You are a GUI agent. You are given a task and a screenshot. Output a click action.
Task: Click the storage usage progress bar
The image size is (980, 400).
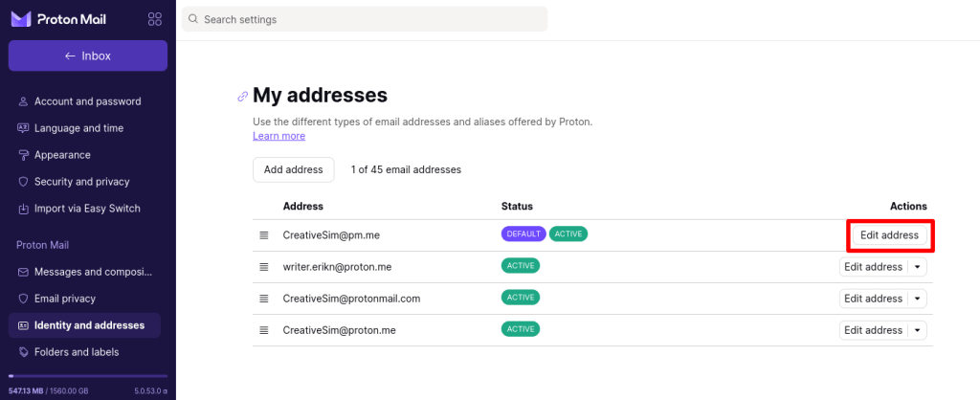88,376
